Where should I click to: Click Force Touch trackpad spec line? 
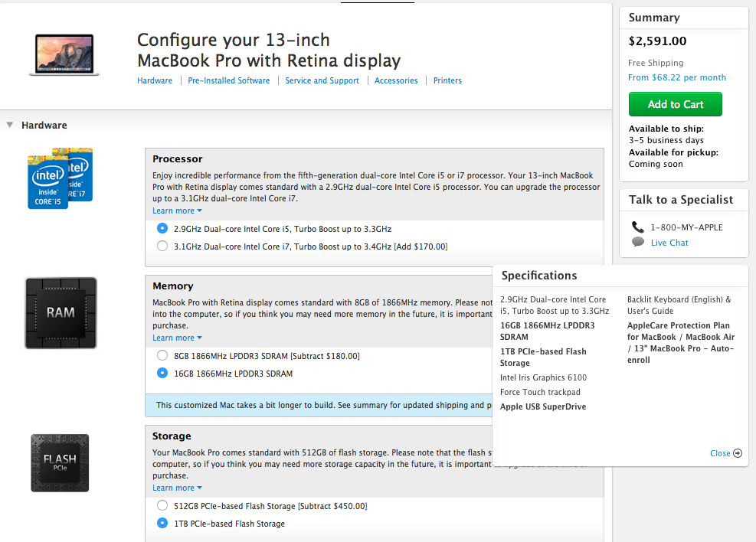point(540,392)
